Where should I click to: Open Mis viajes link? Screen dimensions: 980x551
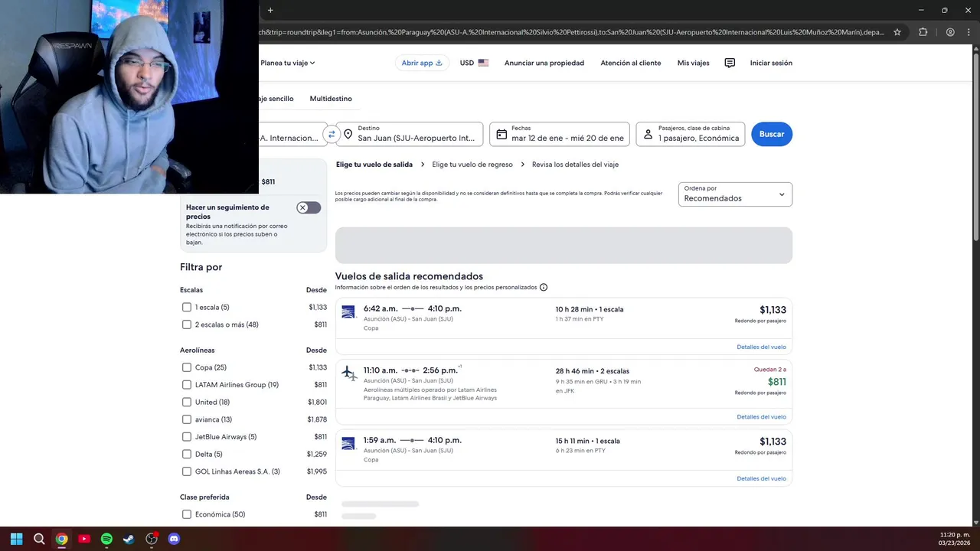coord(694,63)
